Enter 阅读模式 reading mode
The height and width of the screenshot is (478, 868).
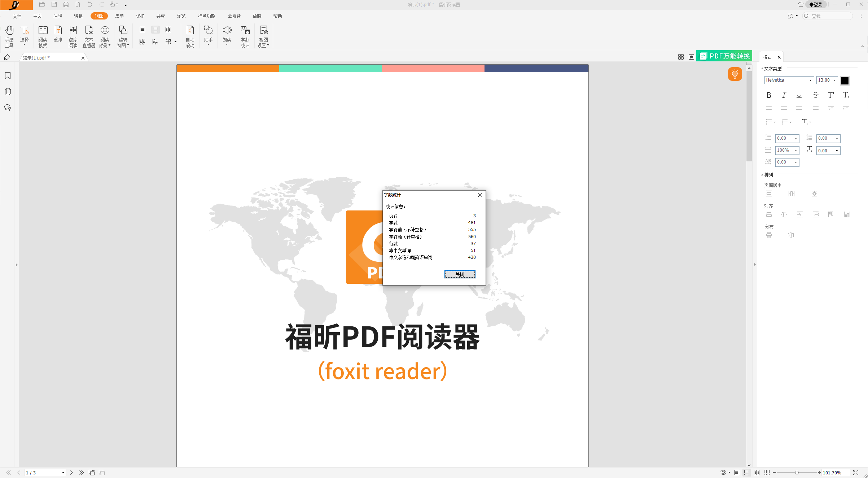pyautogui.click(x=43, y=35)
